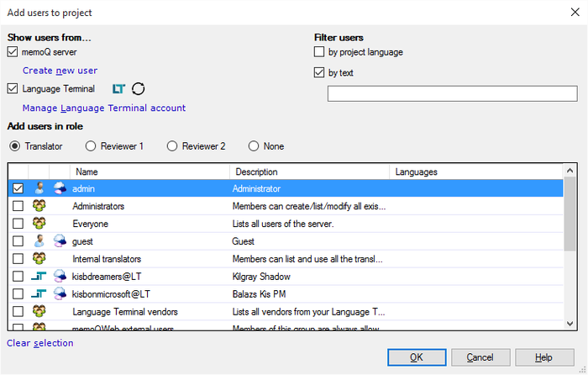Click the cloud icon in admin row
Image resolution: width=588 pixels, height=375 pixels.
[x=60, y=188]
